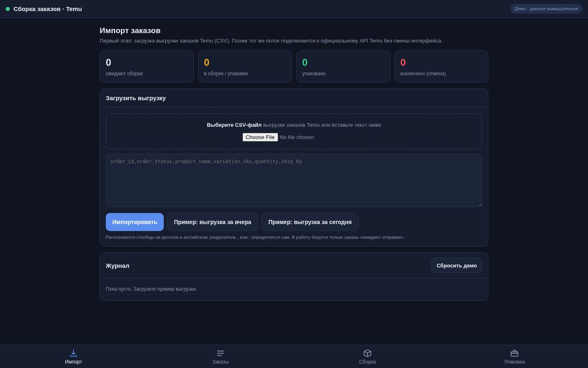Click the Import download icon in bottom navigation
This screenshot has height=368, width=588.
73,353
